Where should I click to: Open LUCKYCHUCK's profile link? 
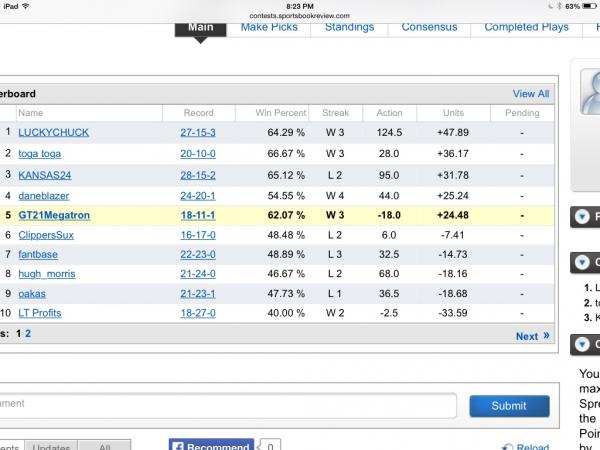point(52,132)
